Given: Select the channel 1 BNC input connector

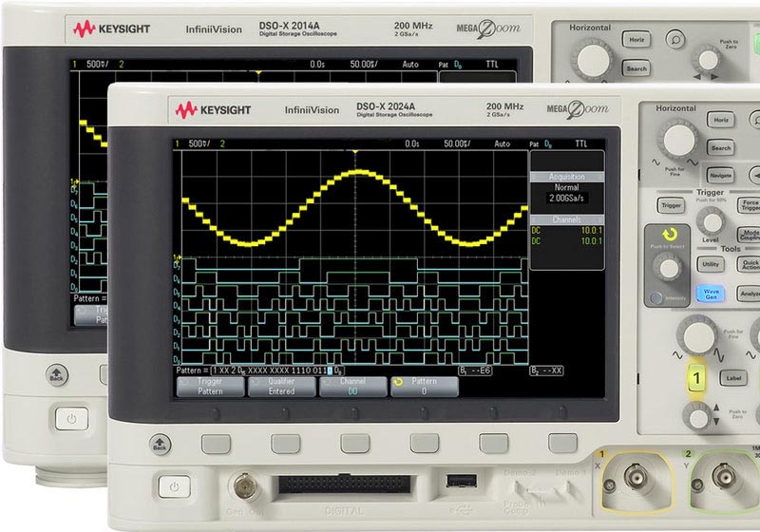Looking at the screenshot, I should pyautogui.click(x=636, y=476).
